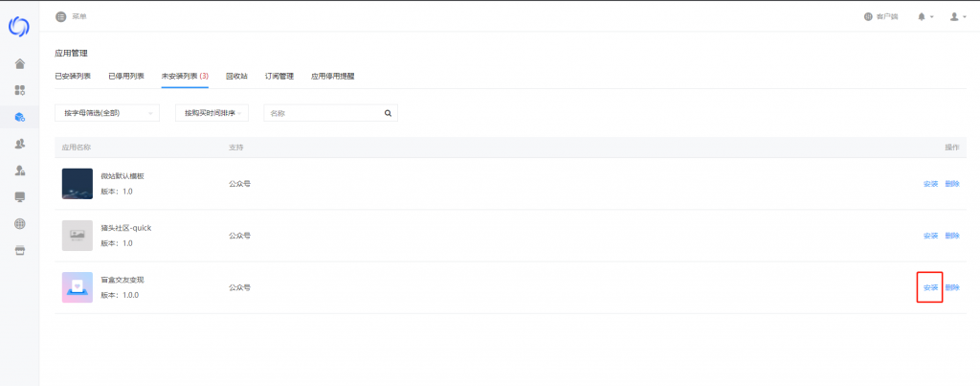The width and height of the screenshot is (980, 386).
Task: Click the 微站默认模板 dark thumbnail
Action: (x=78, y=184)
